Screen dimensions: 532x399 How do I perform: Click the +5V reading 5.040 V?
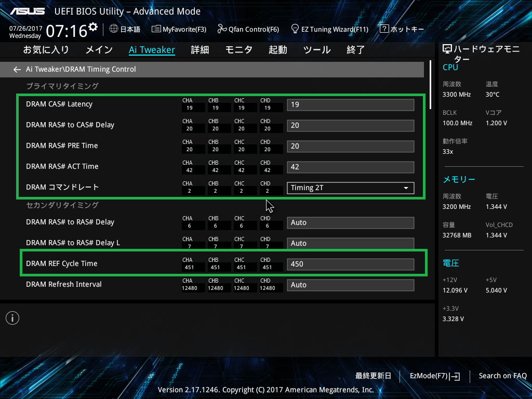[496, 290]
